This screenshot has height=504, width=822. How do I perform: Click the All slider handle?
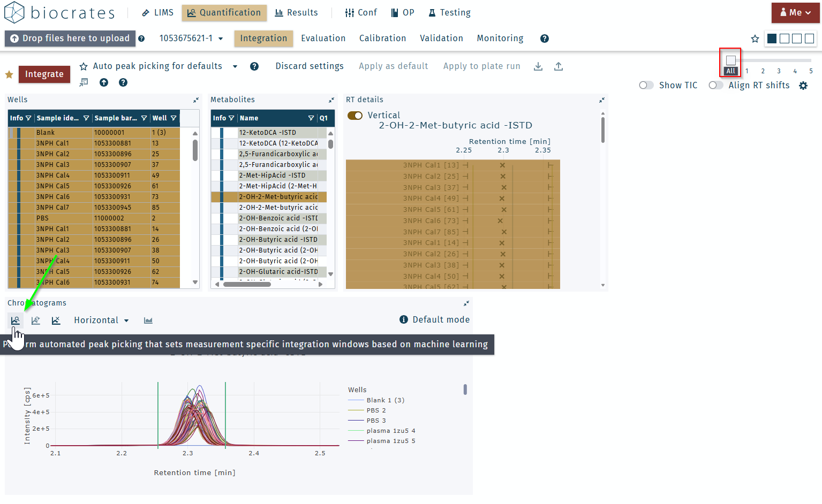tap(731, 60)
